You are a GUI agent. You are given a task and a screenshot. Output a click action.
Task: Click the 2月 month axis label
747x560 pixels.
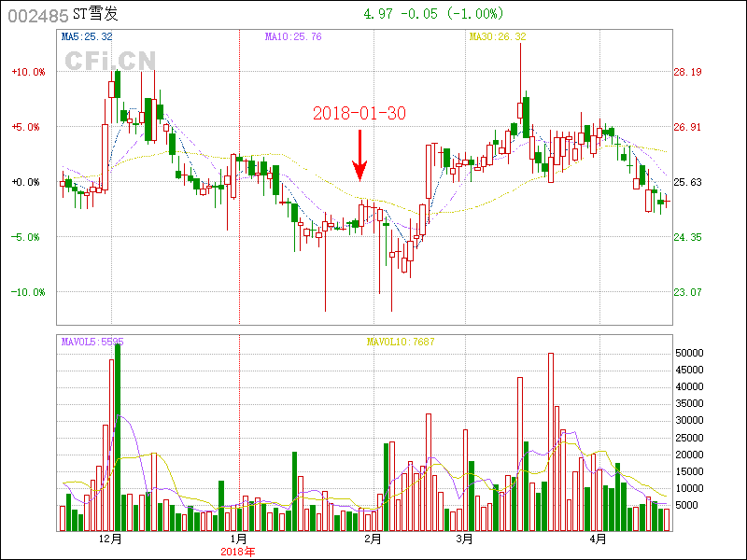pos(373,539)
